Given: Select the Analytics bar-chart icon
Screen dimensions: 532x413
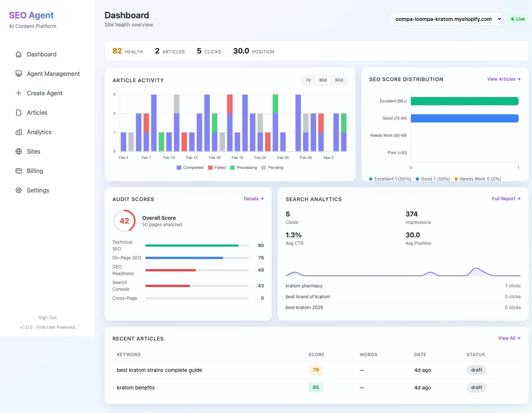Looking at the screenshot, I should (x=18, y=132).
